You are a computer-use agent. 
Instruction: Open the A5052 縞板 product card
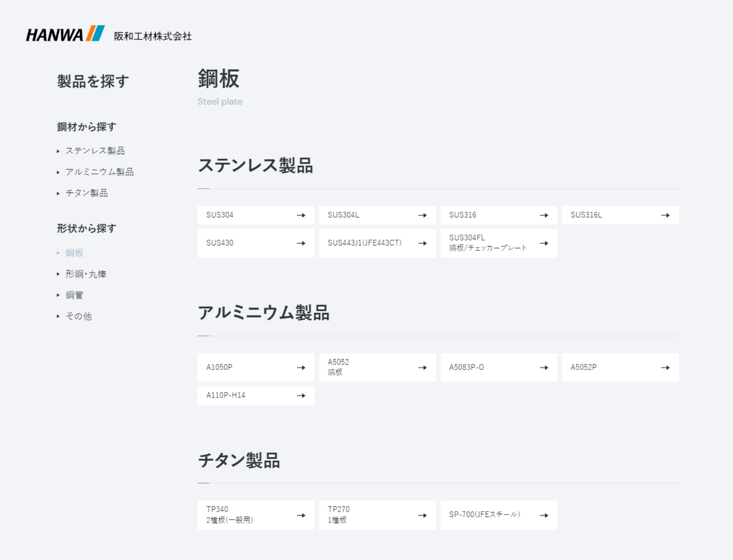click(x=377, y=367)
